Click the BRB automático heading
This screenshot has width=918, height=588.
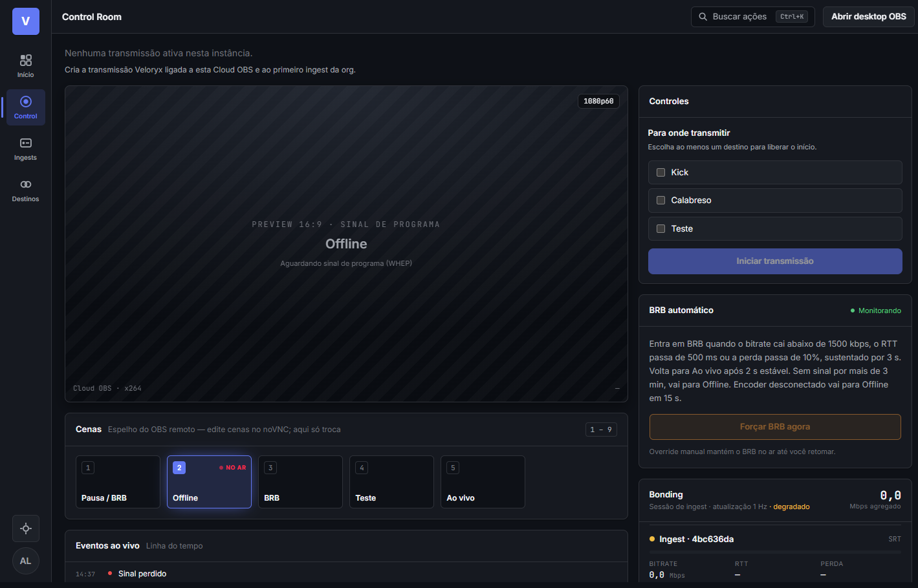(681, 310)
